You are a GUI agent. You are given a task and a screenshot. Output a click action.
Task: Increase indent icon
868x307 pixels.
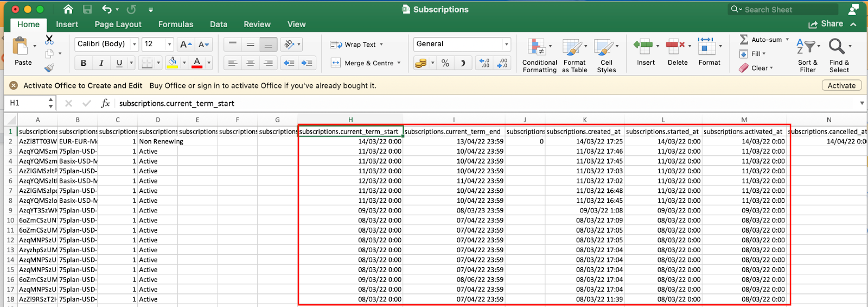[x=307, y=63]
